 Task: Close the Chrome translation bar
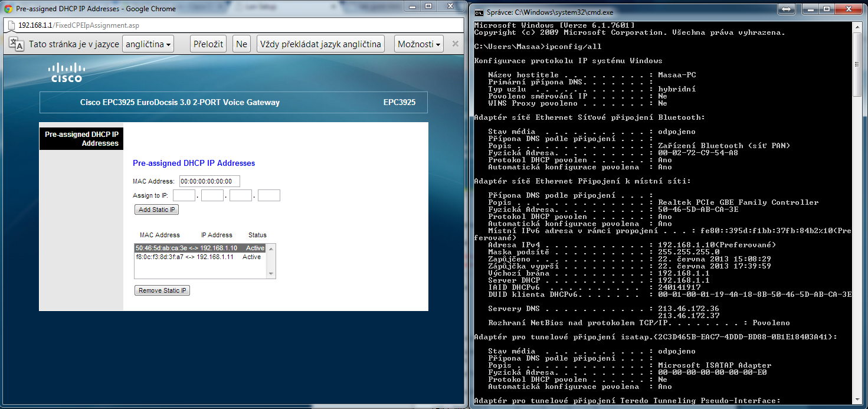pos(455,44)
